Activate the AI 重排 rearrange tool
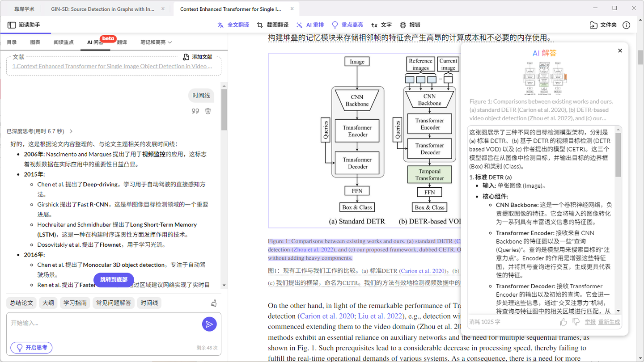Image resolution: width=644 pixels, height=362 pixels. click(310, 25)
